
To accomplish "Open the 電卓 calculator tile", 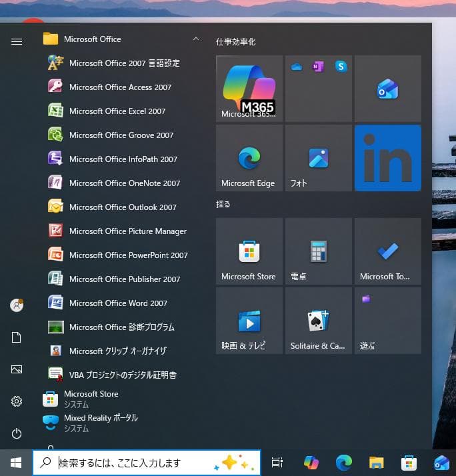I will (x=319, y=251).
